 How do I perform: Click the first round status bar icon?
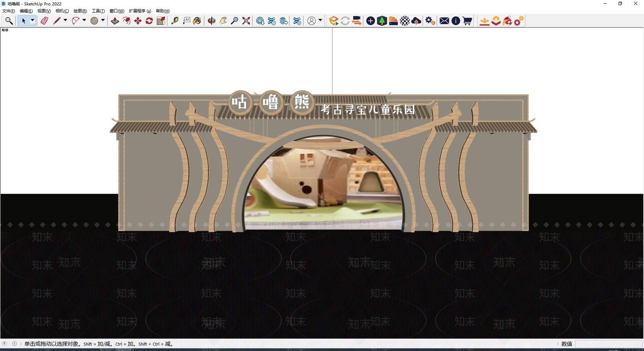[4, 344]
